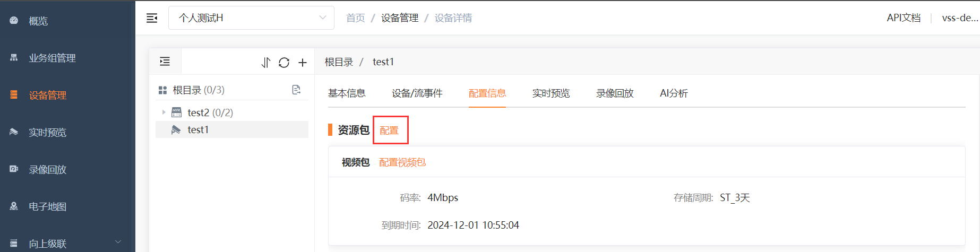
Task: Click the sort devices icon
Action: tap(265, 63)
